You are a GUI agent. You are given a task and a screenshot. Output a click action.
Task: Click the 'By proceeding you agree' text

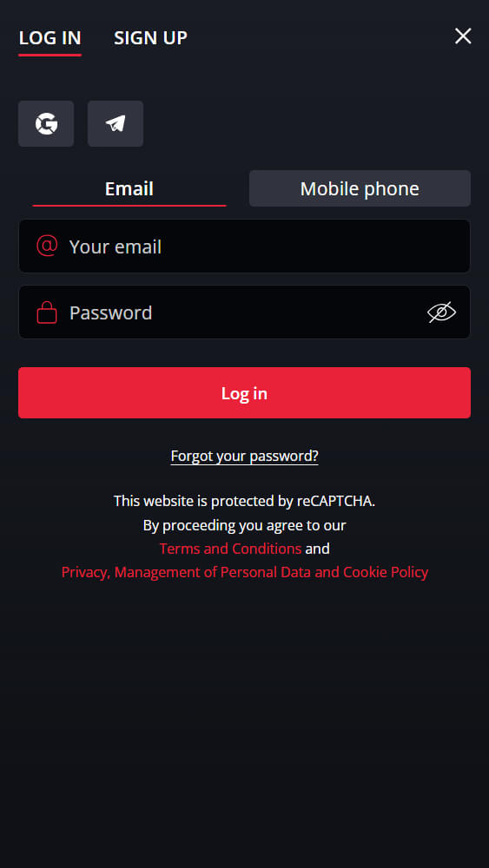(x=244, y=525)
